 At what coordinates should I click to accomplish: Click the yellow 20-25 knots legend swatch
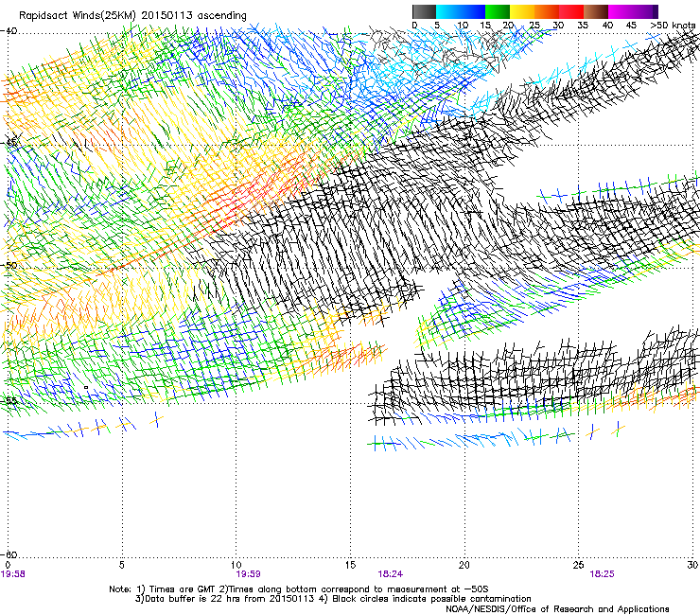click(x=522, y=11)
